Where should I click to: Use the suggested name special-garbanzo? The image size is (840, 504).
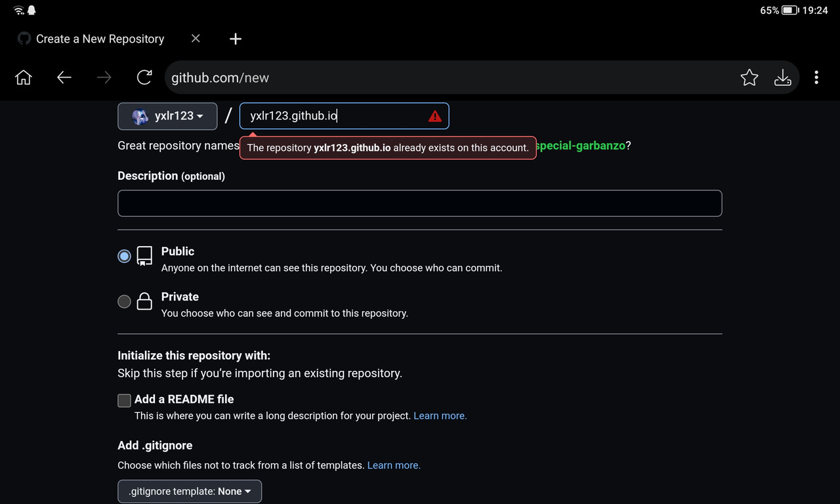click(x=581, y=146)
